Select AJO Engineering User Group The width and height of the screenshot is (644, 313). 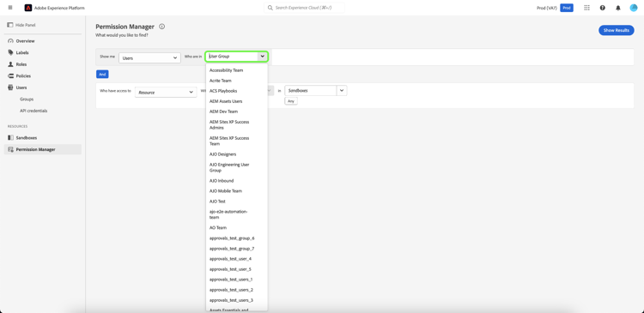[237, 167]
